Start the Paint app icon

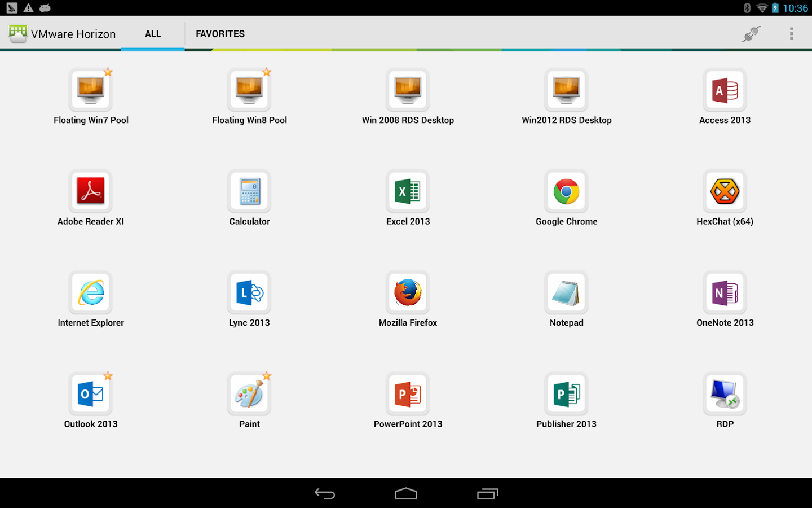click(249, 394)
